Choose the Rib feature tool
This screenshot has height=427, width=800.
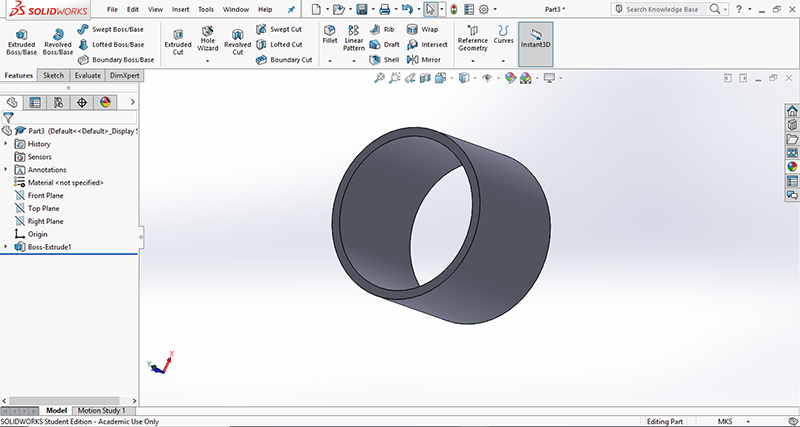click(x=382, y=30)
